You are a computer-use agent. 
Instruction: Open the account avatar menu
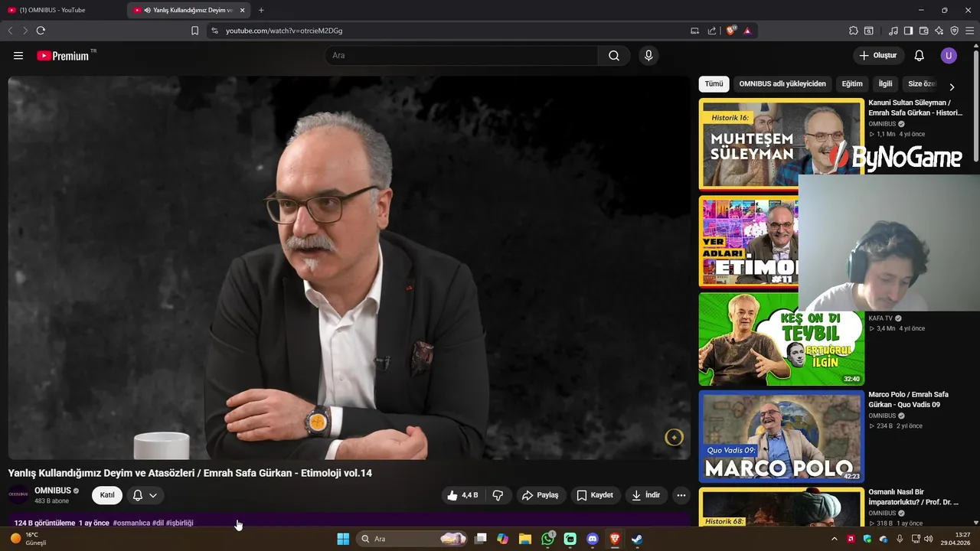tap(949, 55)
